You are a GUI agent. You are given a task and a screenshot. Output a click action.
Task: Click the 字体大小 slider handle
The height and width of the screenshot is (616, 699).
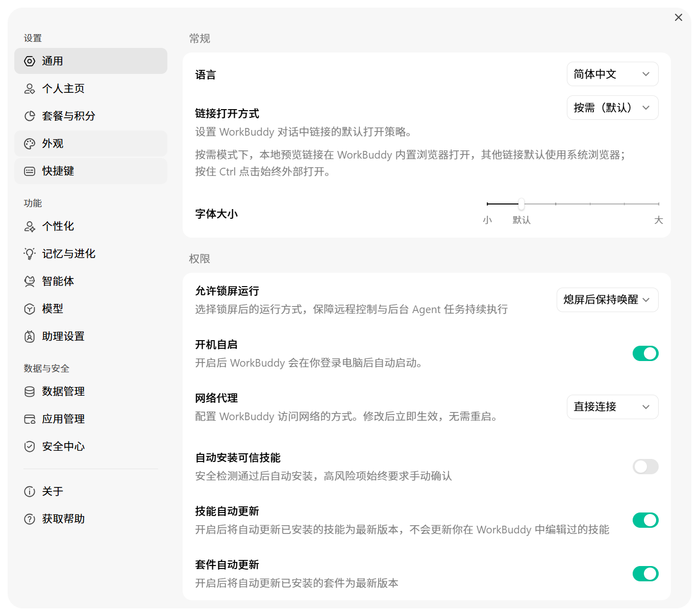point(521,204)
